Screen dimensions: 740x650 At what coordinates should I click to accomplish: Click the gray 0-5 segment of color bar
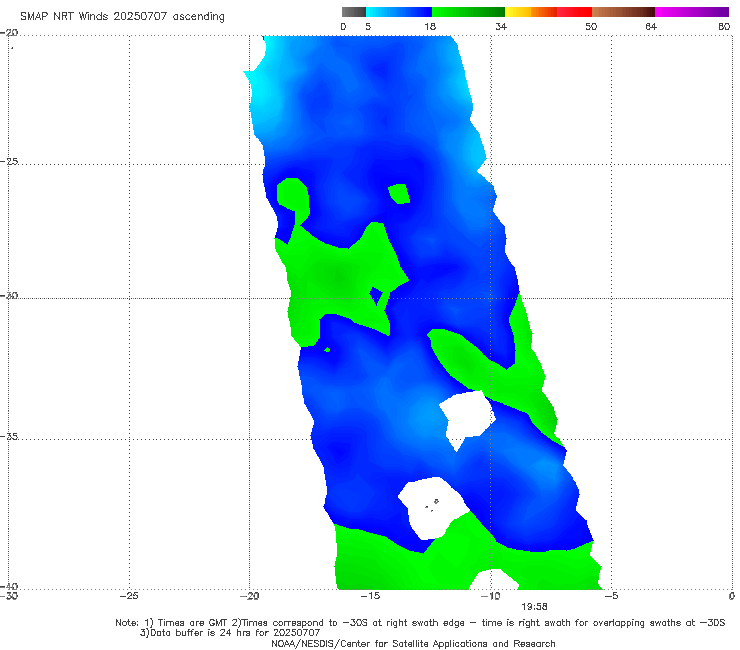[x=354, y=12]
